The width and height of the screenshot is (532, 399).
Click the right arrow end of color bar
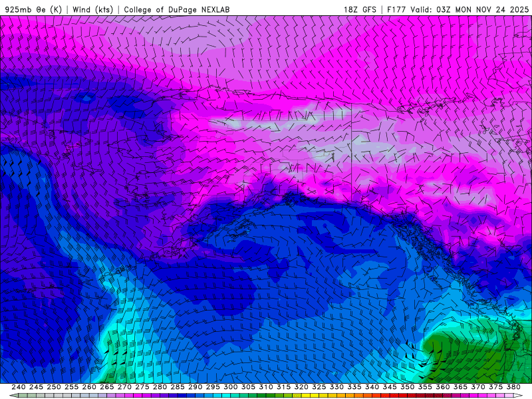pyautogui.click(x=518, y=396)
